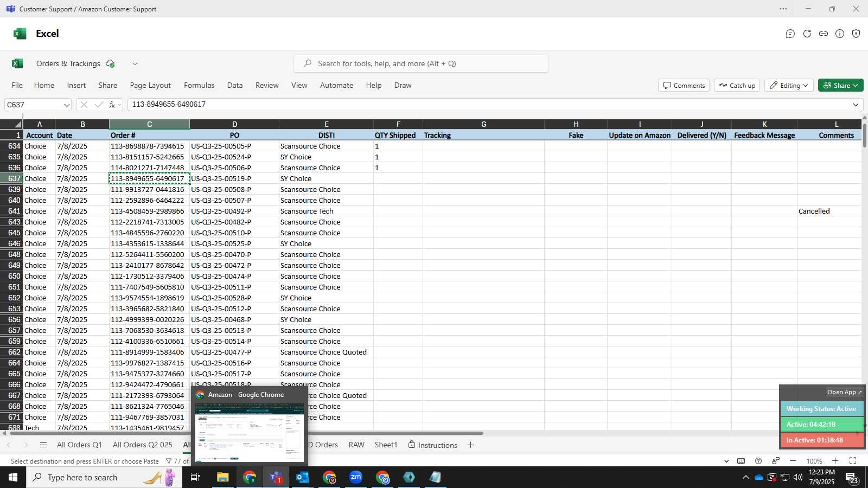Click Open App in the tracker widget
The height and width of the screenshot is (488, 868).
(845, 392)
